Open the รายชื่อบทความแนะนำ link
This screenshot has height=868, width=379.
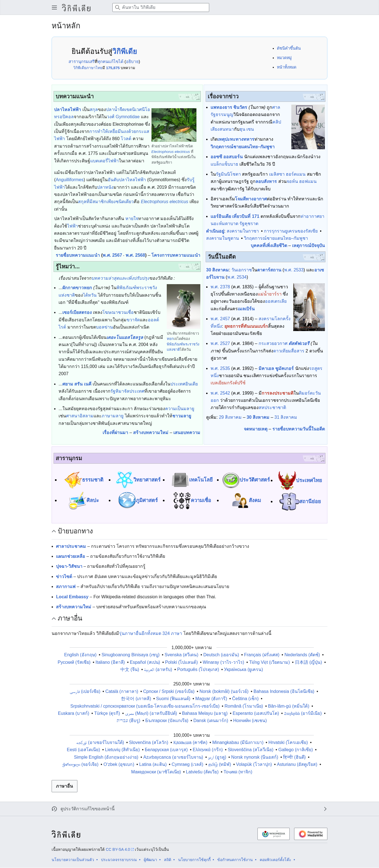78,255
